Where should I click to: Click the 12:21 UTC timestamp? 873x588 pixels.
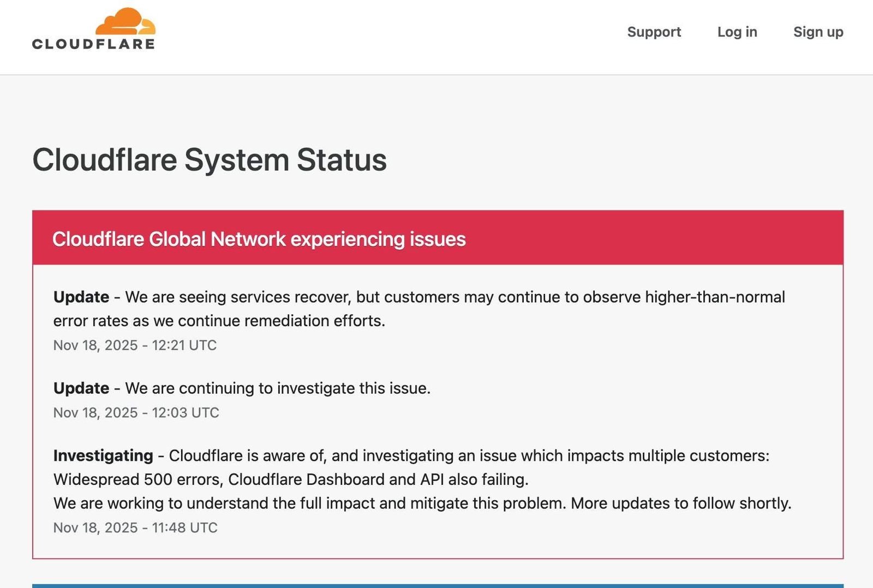click(135, 345)
